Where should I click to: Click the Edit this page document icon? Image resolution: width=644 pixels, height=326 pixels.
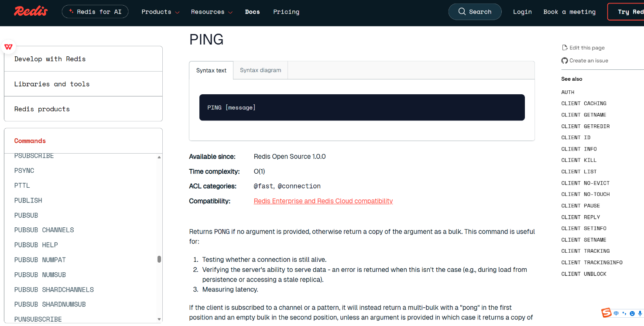pos(565,48)
